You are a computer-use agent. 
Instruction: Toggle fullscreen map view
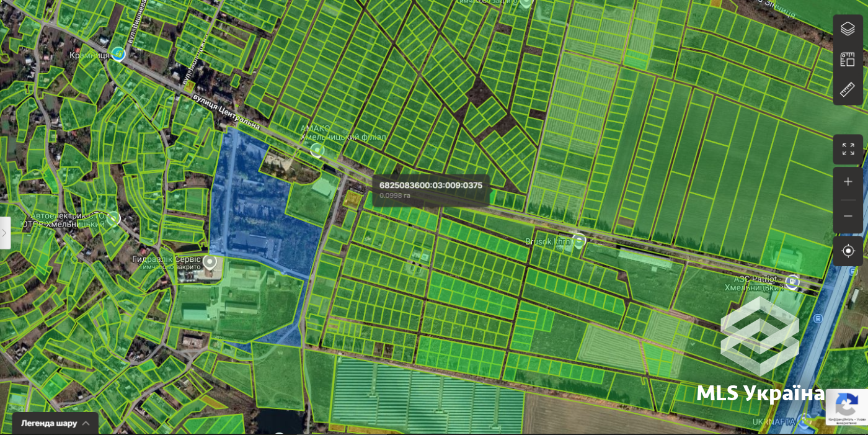click(x=848, y=150)
